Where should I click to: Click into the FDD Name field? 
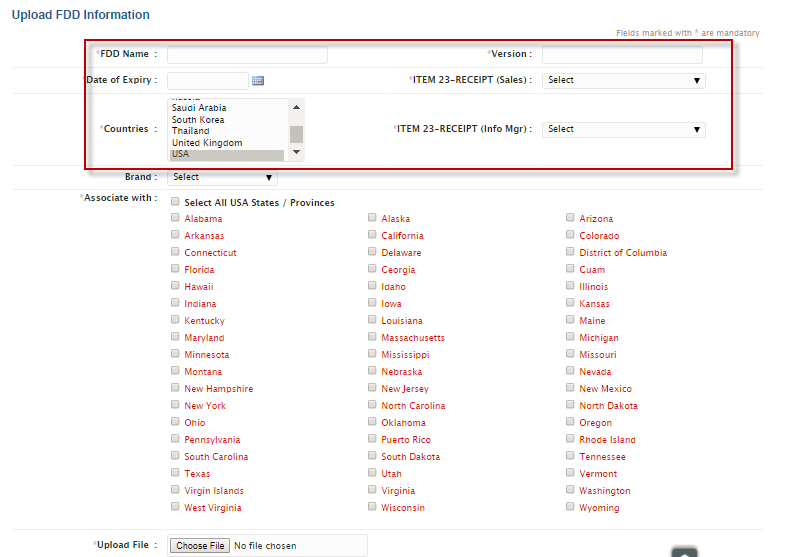click(x=247, y=55)
